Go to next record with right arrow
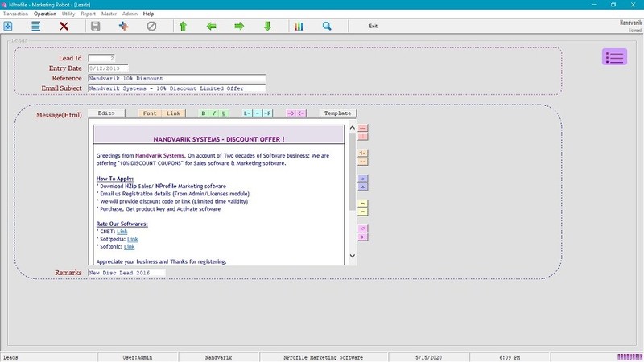The height and width of the screenshot is (362, 644). (239, 27)
